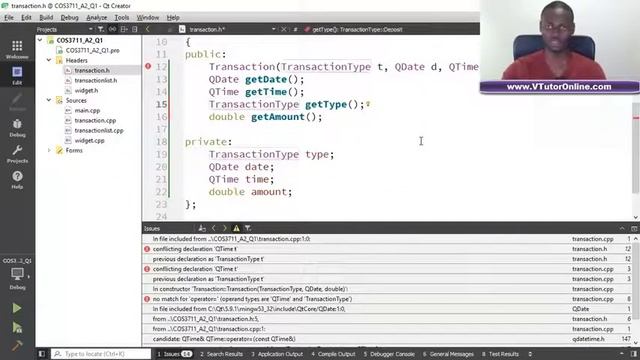Build the project with the hammer icon
This screenshot has width=640, height=360.
click(x=17, y=346)
